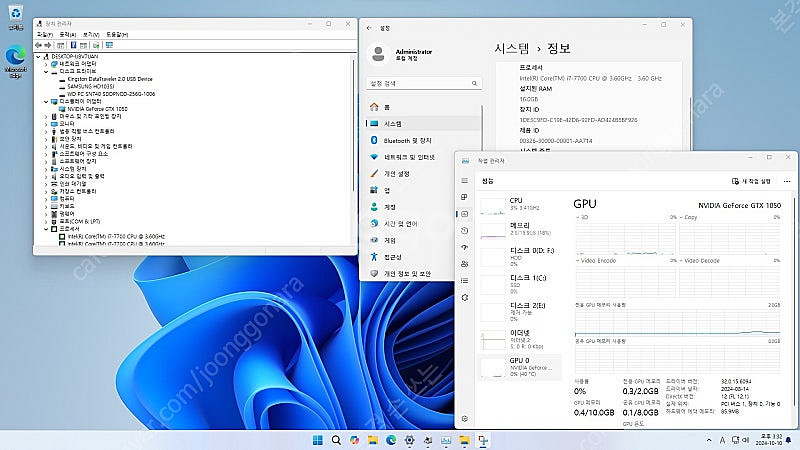The height and width of the screenshot is (450, 800).
Task: Expand 포트(COM & LPT) node in Device Manager
Action: [46, 221]
